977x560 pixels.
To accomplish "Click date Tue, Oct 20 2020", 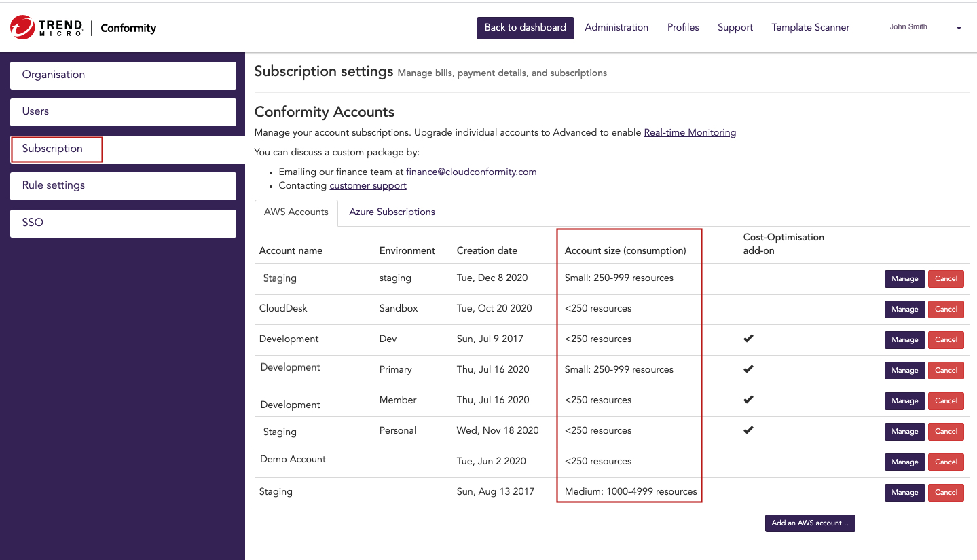I will 494,309.
